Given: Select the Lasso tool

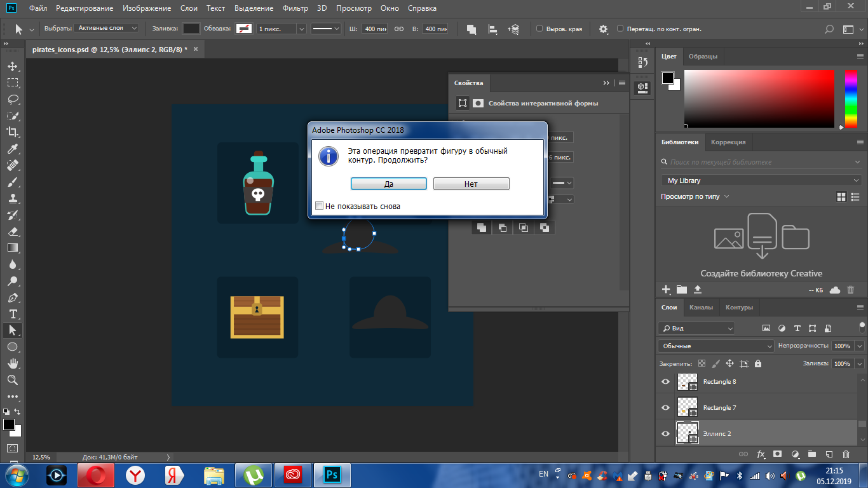Looking at the screenshot, I should pyautogui.click(x=12, y=99).
